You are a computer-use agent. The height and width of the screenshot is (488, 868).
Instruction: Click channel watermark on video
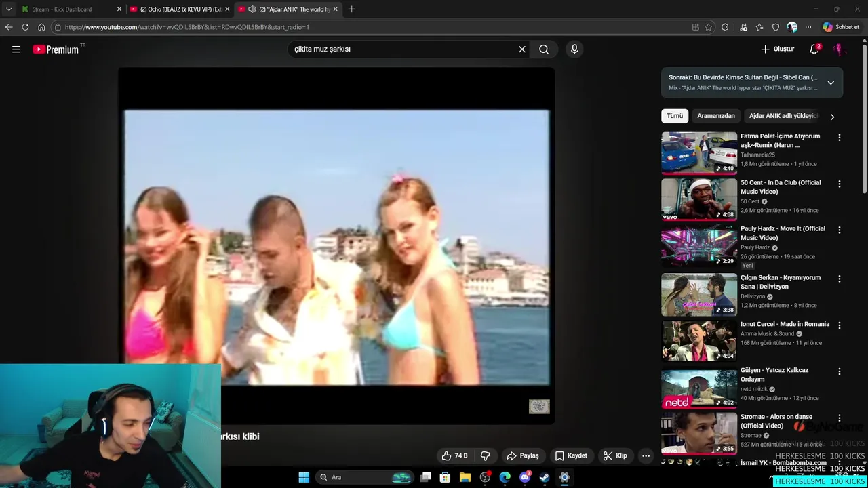click(x=539, y=406)
